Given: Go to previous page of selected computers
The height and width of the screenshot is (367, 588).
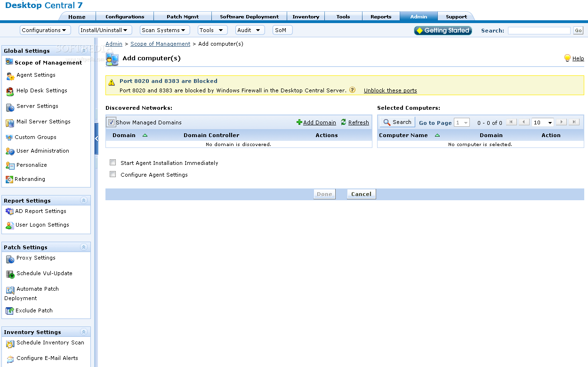Looking at the screenshot, I should click(x=524, y=122).
